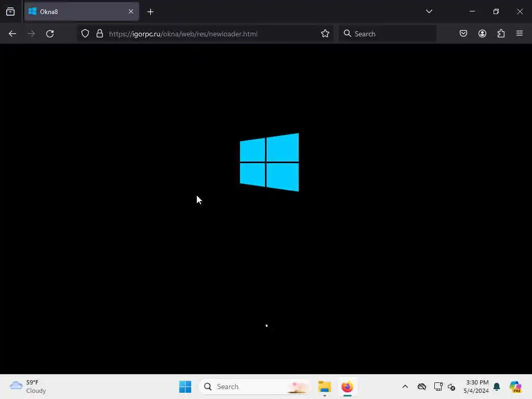Expand the list all tabs chevron
532x399 pixels.
click(x=429, y=11)
